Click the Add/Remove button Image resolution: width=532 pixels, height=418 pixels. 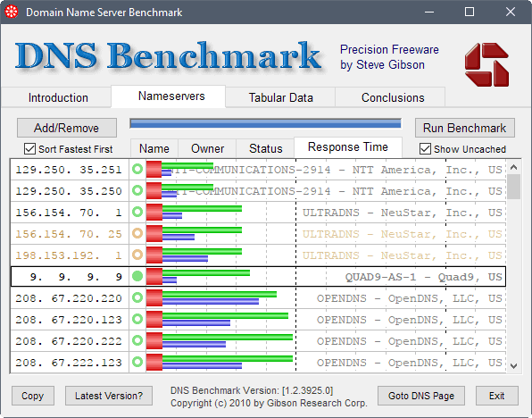[67, 128]
